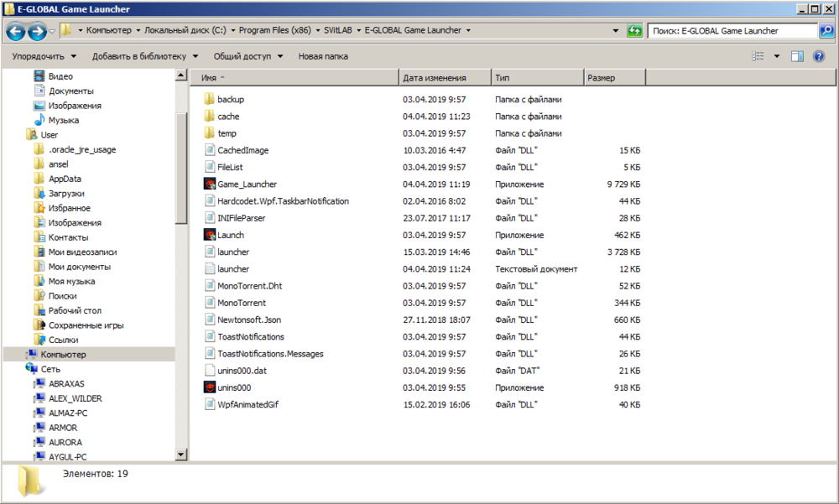Click the Forward navigation arrow
Image resolution: width=839 pixels, height=504 pixels.
(x=36, y=31)
